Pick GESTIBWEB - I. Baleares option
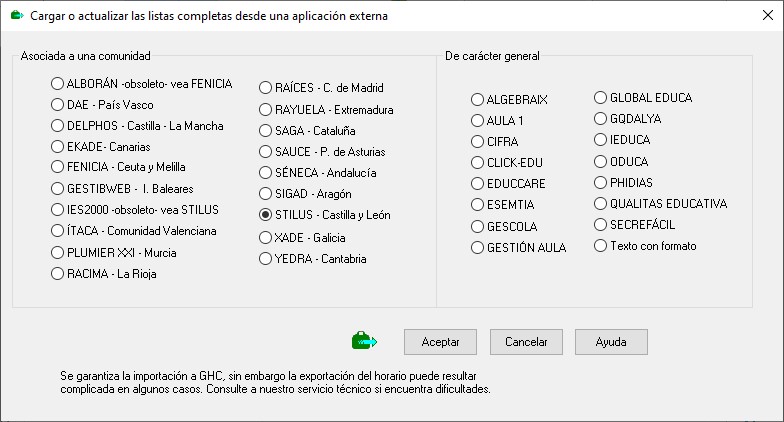The height and width of the screenshot is (422, 784). coord(122,188)
